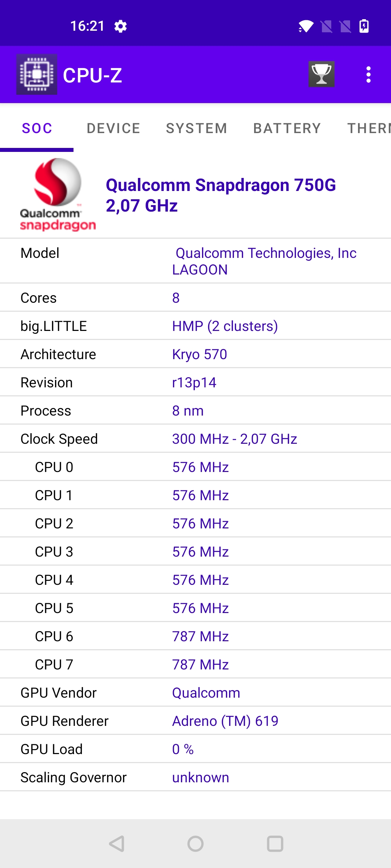The height and width of the screenshot is (868, 391).
Task: Select the GPU Renderer Adreno 619 row
Action: pos(195,721)
